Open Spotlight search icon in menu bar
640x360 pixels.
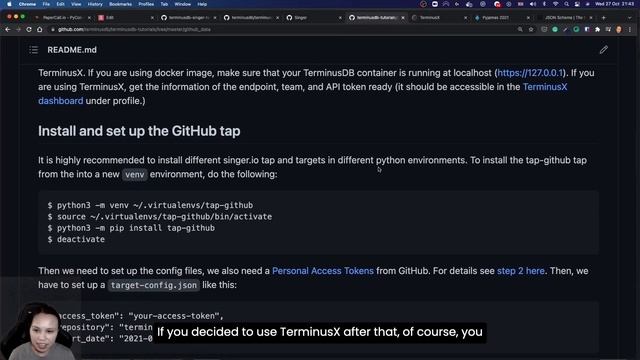567,4
